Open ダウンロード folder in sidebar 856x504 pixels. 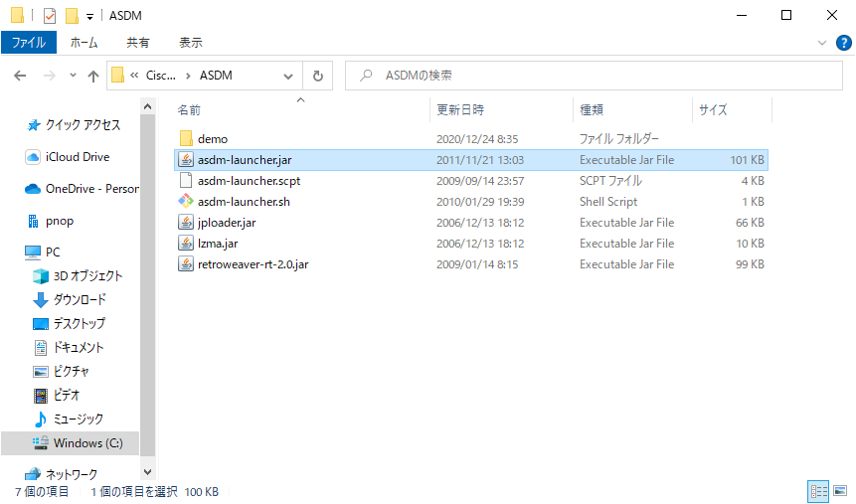[x=70, y=300]
